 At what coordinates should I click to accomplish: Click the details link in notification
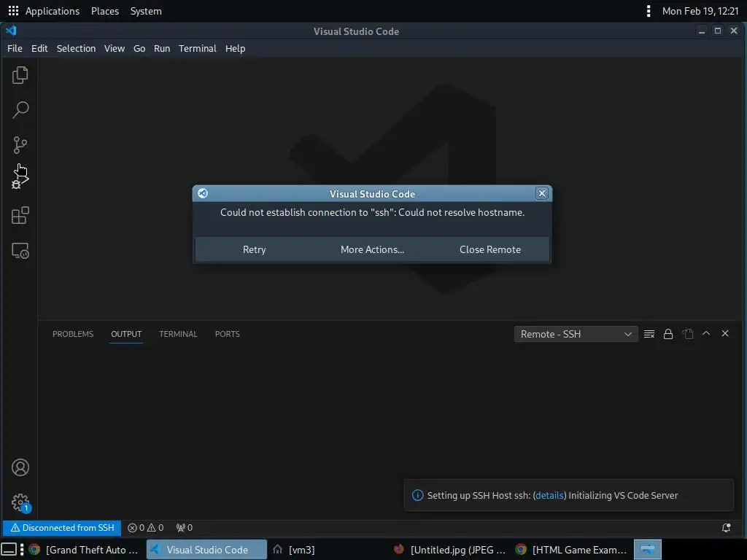tap(549, 495)
